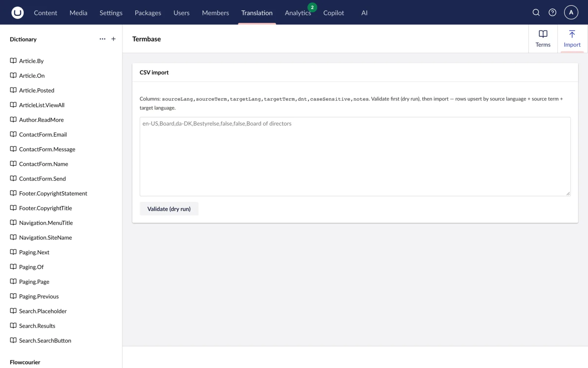Open the Analytics section
The height and width of the screenshot is (368, 588).
[298, 13]
